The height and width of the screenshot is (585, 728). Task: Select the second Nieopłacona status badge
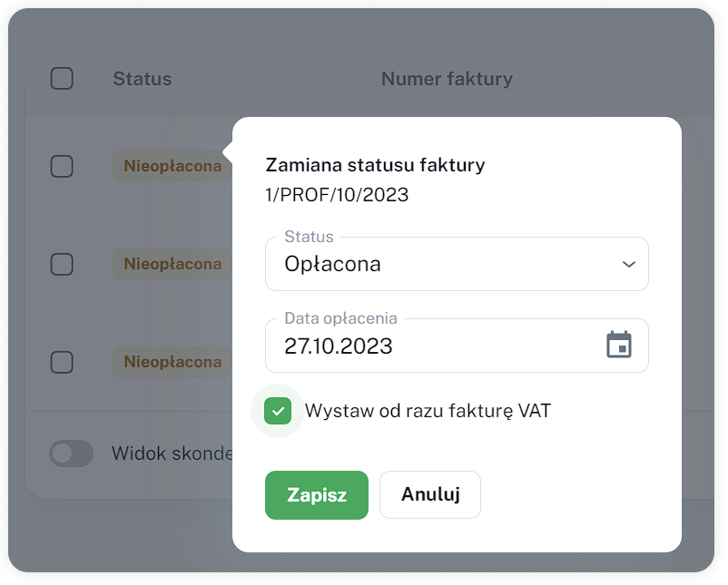point(171,264)
